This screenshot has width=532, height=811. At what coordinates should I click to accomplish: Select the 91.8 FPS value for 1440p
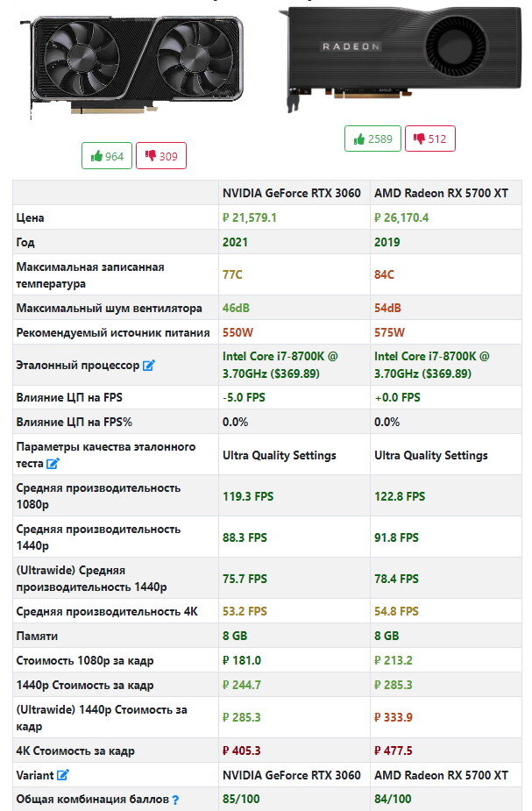click(396, 537)
